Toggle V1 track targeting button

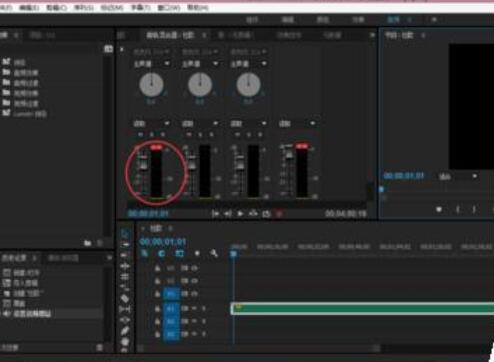pos(171,294)
